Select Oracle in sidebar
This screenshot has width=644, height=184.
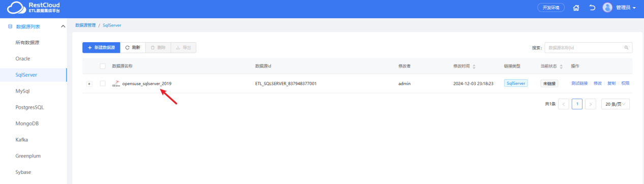pos(33,58)
